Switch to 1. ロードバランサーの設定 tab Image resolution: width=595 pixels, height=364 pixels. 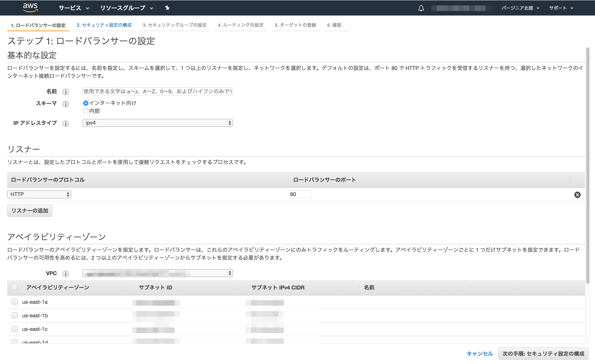pos(38,25)
